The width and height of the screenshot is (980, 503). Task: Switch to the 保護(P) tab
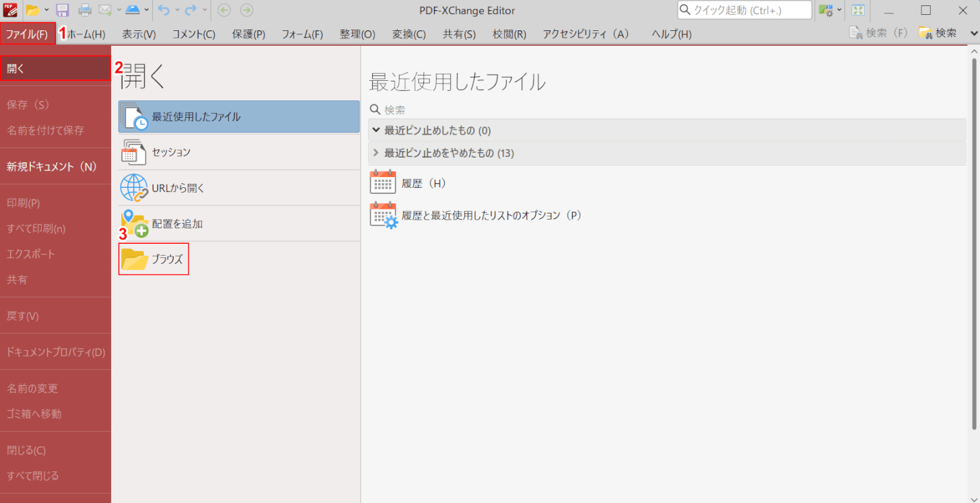point(249,34)
